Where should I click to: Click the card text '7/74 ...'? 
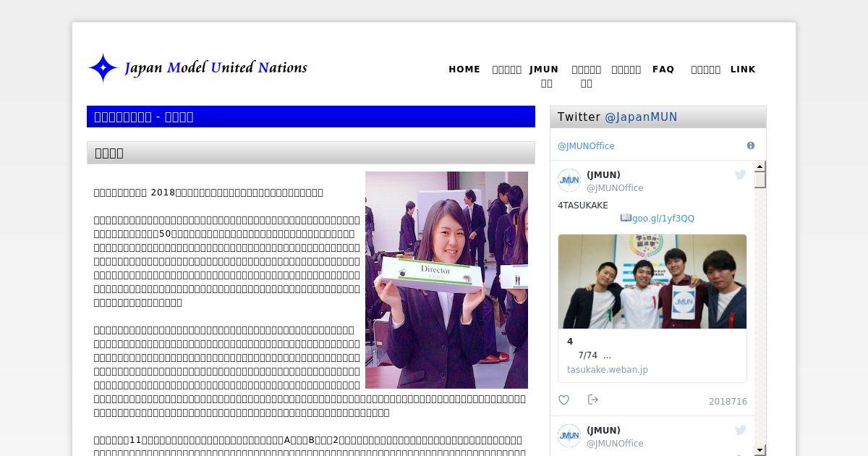[595, 355]
